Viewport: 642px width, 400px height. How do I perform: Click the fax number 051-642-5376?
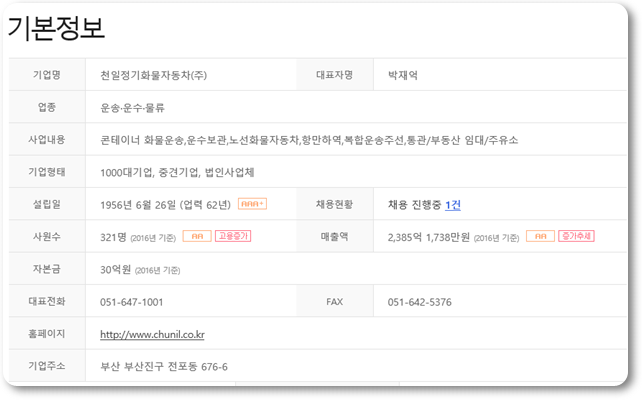pos(420,302)
